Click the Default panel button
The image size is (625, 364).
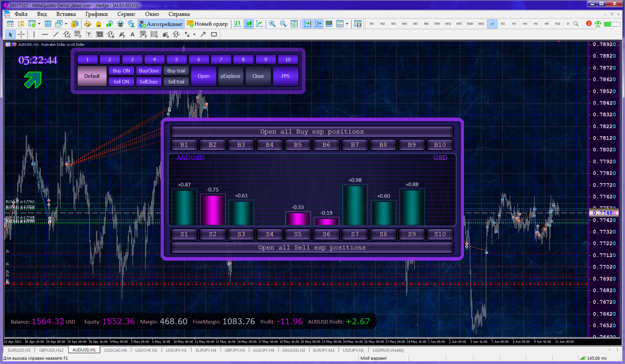[92, 76]
